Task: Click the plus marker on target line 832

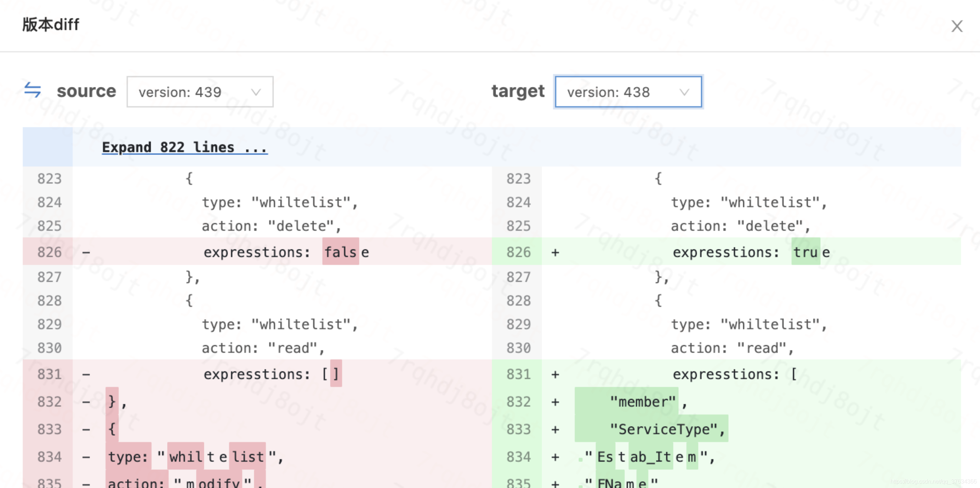Action: (x=555, y=402)
